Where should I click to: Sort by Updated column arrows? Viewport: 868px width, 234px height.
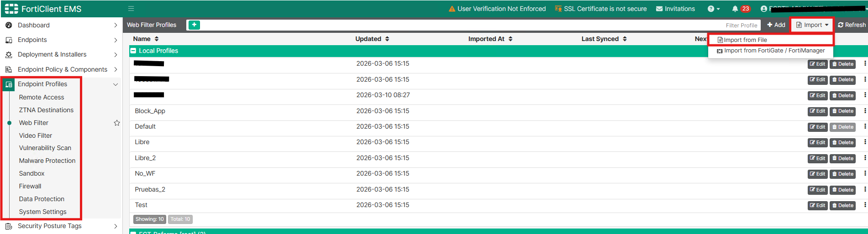pyautogui.click(x=387, y=39)
